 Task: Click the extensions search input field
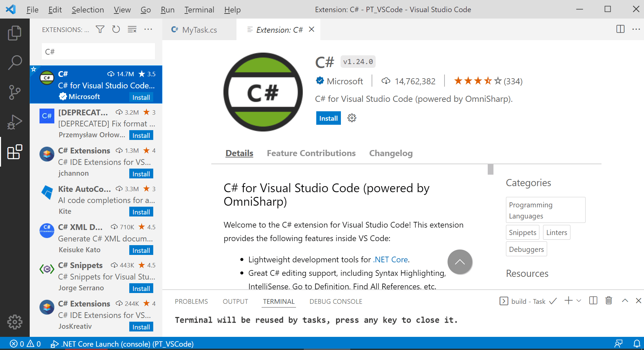tap(98, 51)
